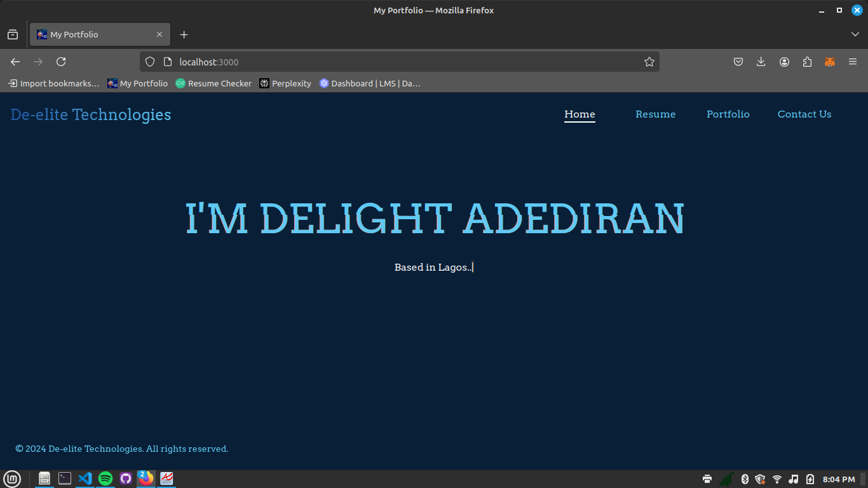Bookmark this page with the star
This screenshot has height=488, width=868.
tap(649, 62)
